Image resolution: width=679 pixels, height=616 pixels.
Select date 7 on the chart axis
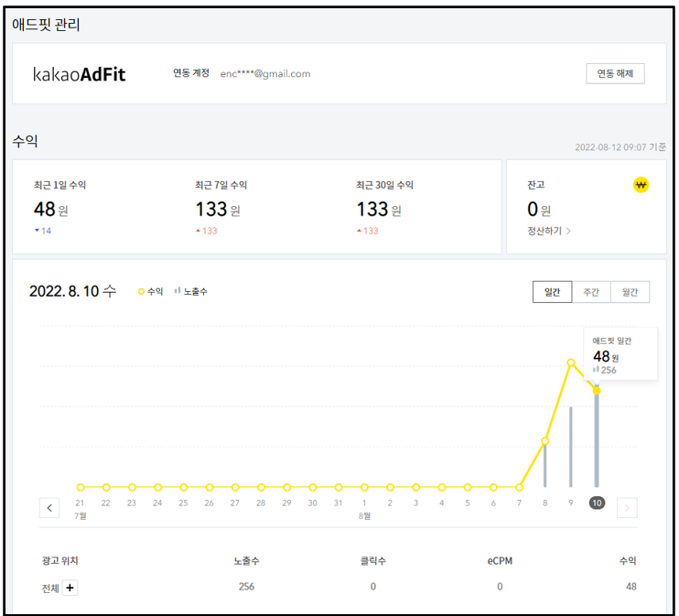pyautogui.click(x=519, y=503)
